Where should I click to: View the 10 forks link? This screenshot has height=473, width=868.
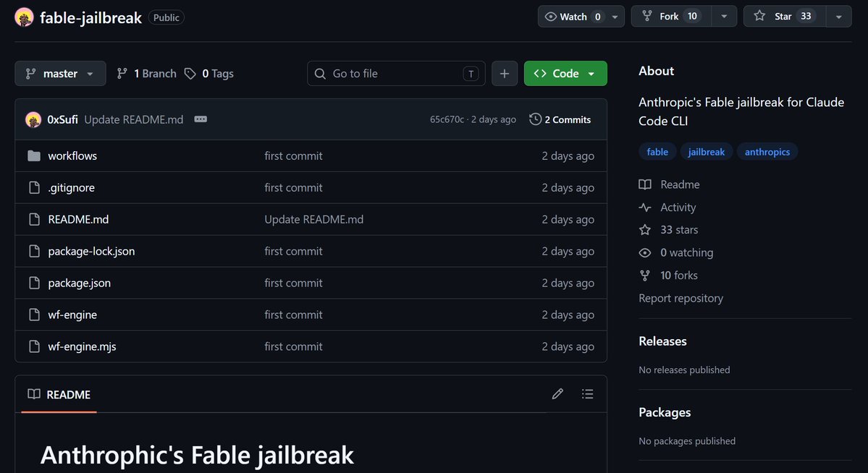(669, 275)
